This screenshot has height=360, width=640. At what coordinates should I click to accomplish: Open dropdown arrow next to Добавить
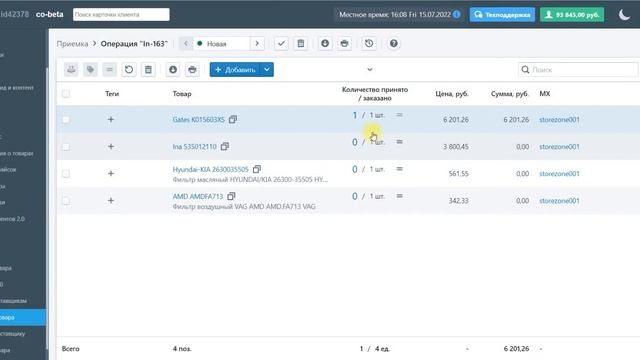(267, 70)
